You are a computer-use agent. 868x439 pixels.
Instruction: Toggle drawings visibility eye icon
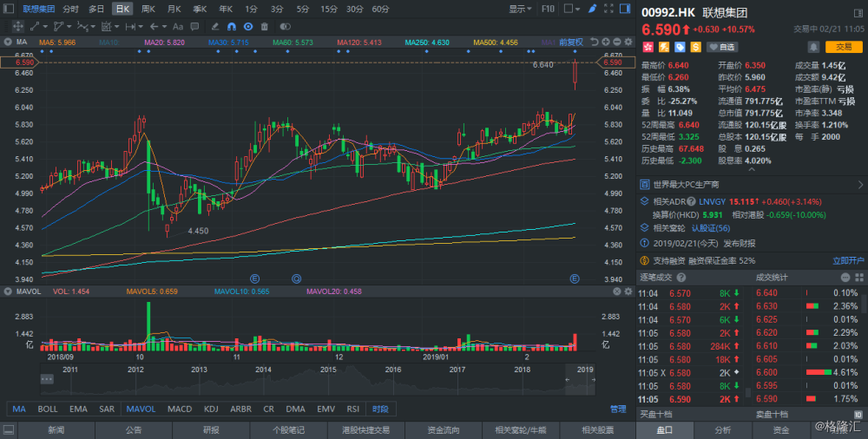pos(248,26)
